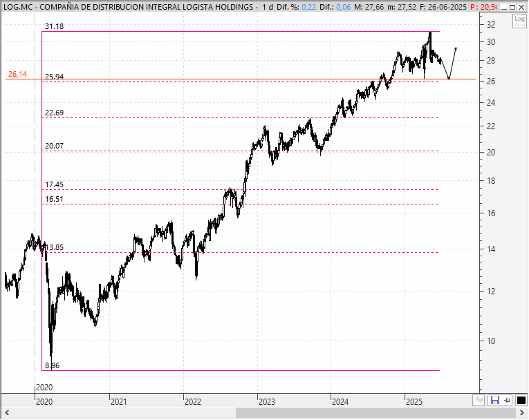Screen dimensions: 529x420
Task: Click the 31.18 Fibonacci level label
Action: click(x=55, y=26)
